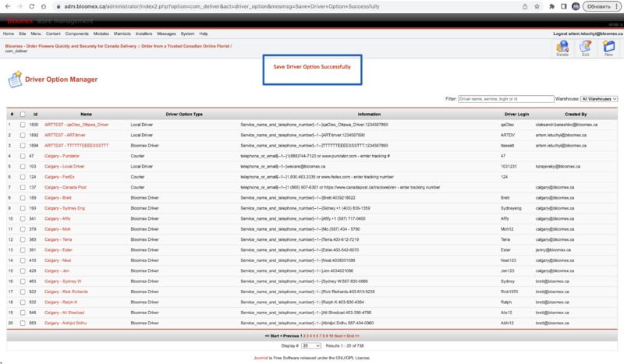Open Calgary - Neal entry
Screen dimensions: 624x364
click(x=58, y=260)
